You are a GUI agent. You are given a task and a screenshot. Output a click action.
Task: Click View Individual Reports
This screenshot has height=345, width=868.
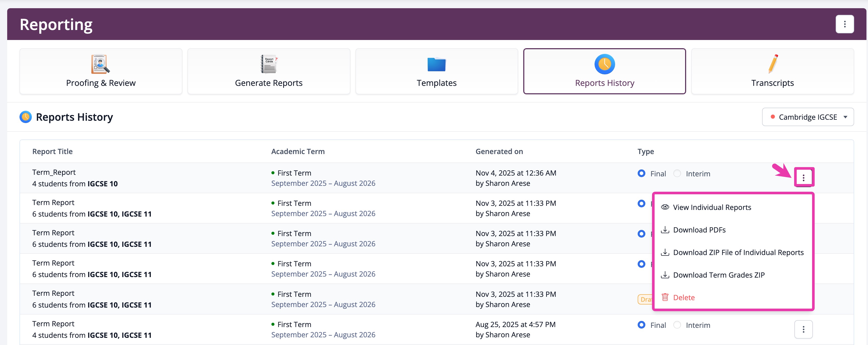point(712,207)
